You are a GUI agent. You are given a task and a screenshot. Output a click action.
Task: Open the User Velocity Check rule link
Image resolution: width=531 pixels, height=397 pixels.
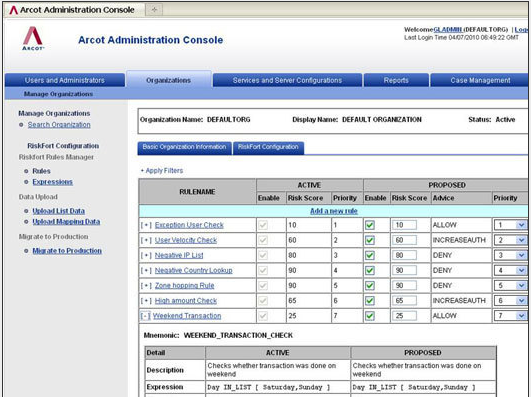186,240
